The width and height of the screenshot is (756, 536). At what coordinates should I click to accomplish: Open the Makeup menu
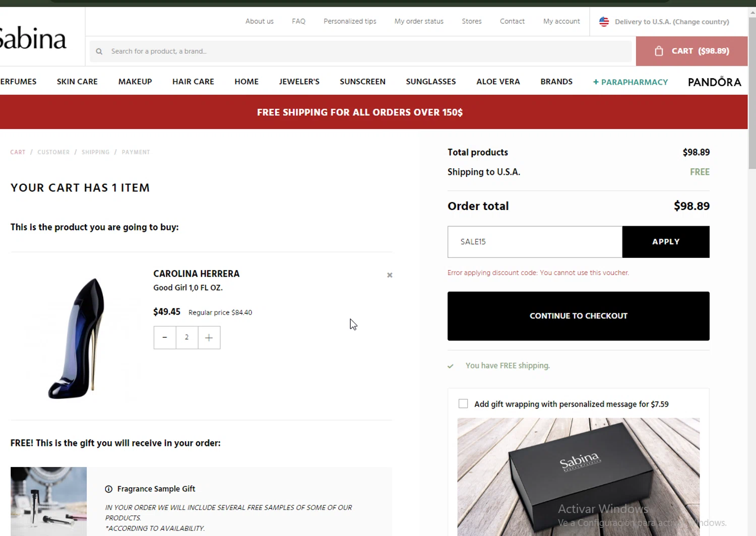[135, 82]
